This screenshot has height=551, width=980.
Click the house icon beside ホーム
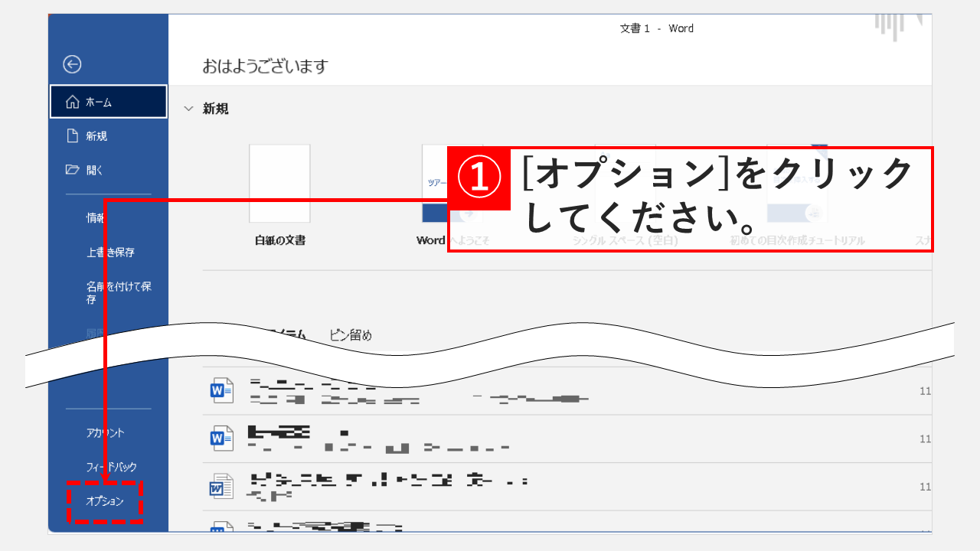(x=73, y=102)
